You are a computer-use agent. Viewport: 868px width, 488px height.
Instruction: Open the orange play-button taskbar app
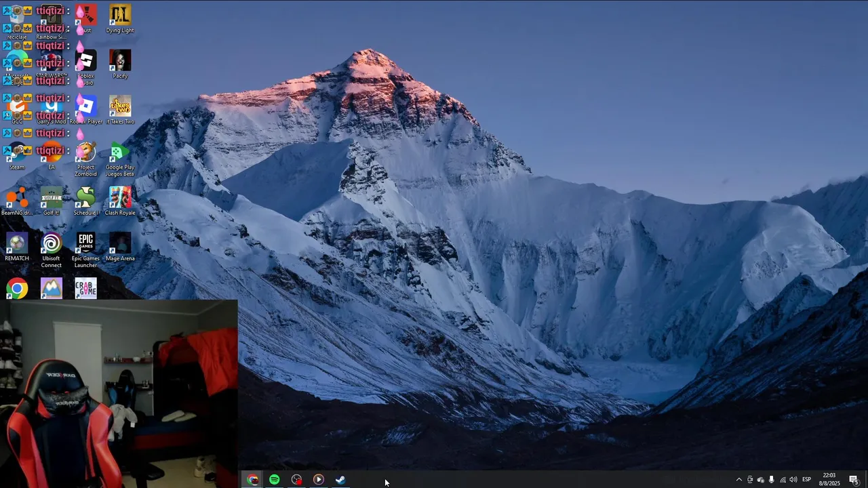[318, 479]
